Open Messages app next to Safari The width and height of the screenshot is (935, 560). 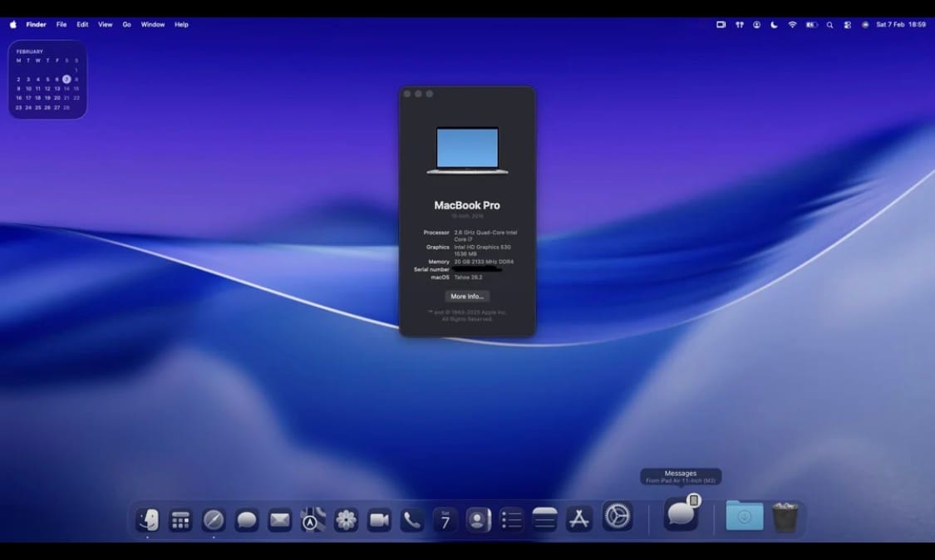click(246, 521)
